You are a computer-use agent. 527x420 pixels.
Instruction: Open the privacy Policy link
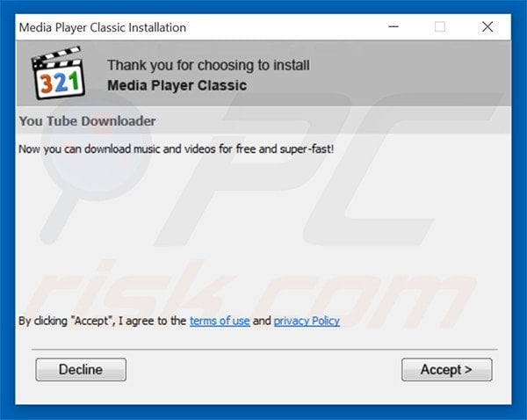click(307, 321)
